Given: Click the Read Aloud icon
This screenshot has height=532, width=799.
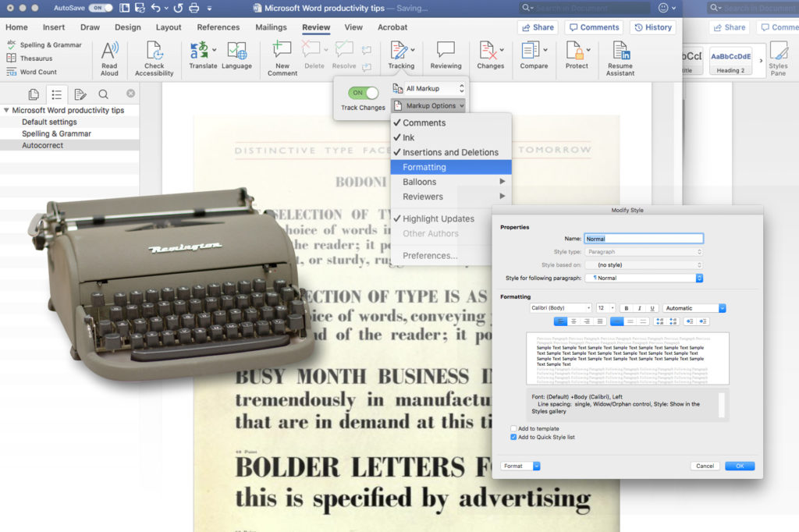Looking at the screenshot, I should click(109, 51).
